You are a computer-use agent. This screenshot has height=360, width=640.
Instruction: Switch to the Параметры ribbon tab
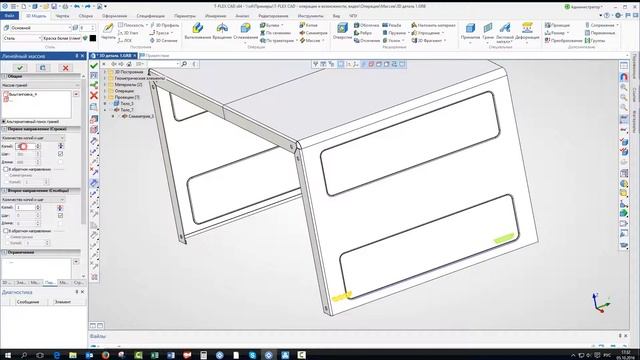[185, 16]
